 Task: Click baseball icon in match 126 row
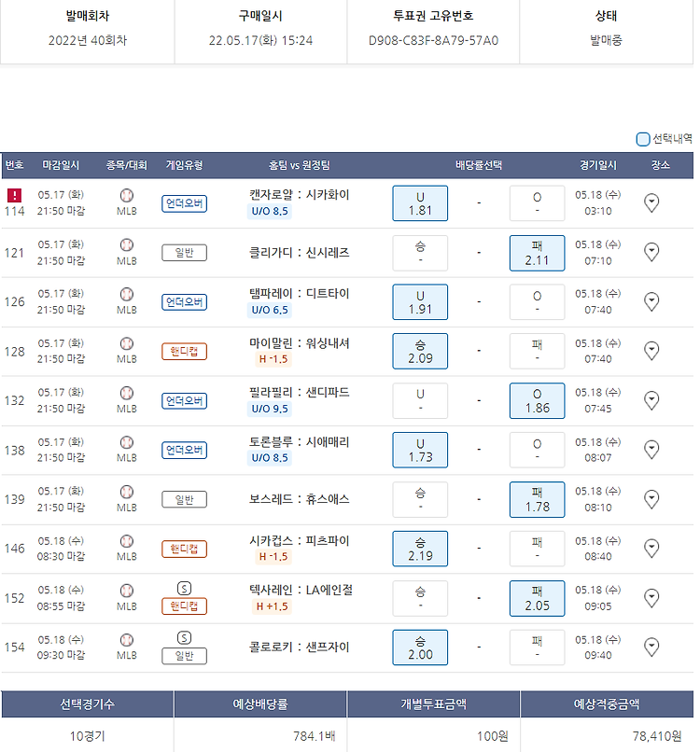click(x=127, y=294)
